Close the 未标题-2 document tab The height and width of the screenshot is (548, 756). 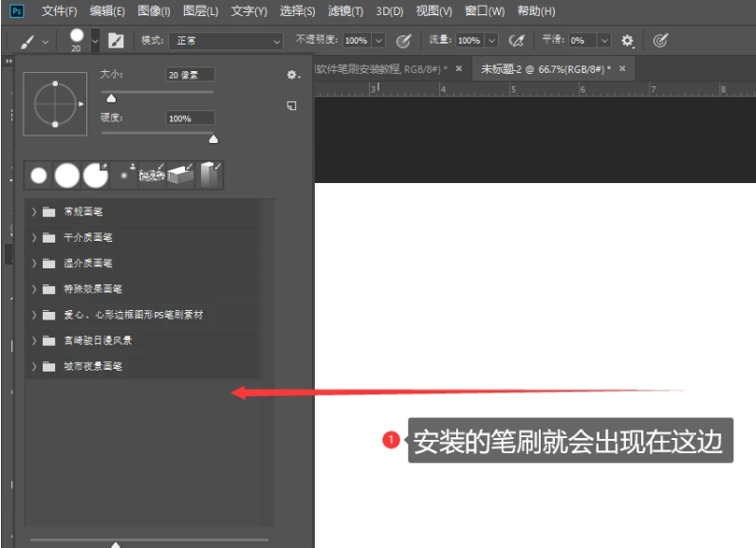[622, 69]
